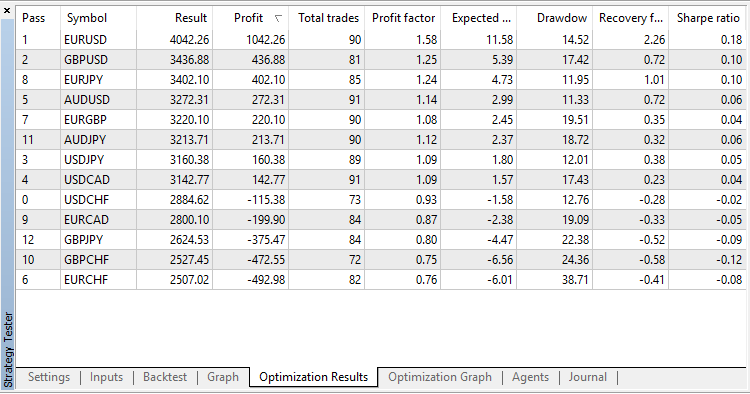Select the EURUSD row
Image resolution: width=750 pixels, height=394 pixels.
381,40
